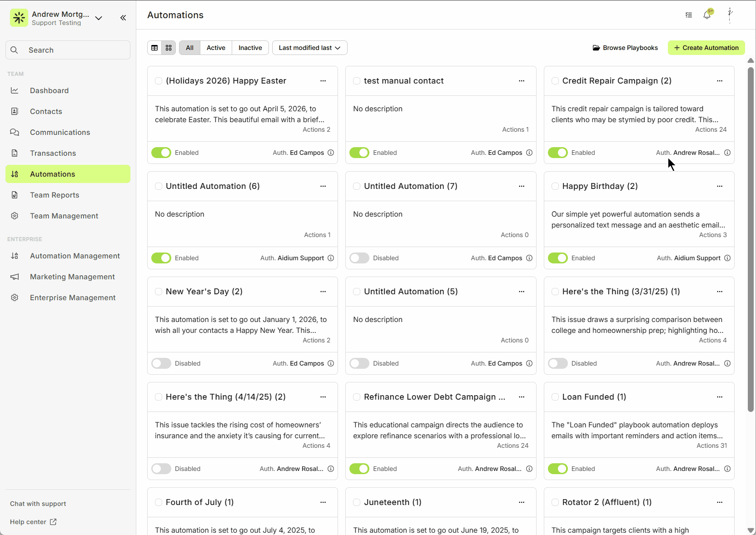The image size is (756, 535).
Task: Expand the Andrew Mortgage team switcher
Action: point(99,18)
